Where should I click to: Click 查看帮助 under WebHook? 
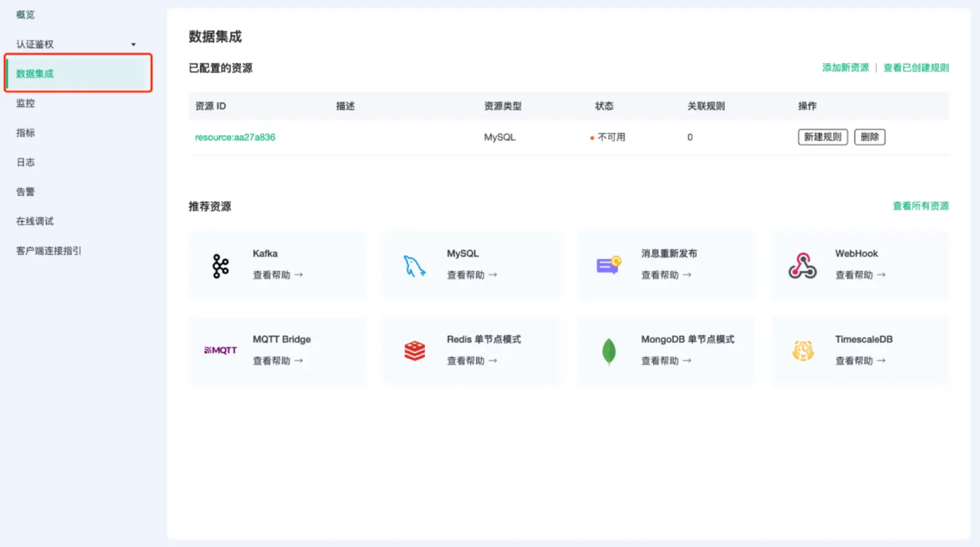click(860, 275)
